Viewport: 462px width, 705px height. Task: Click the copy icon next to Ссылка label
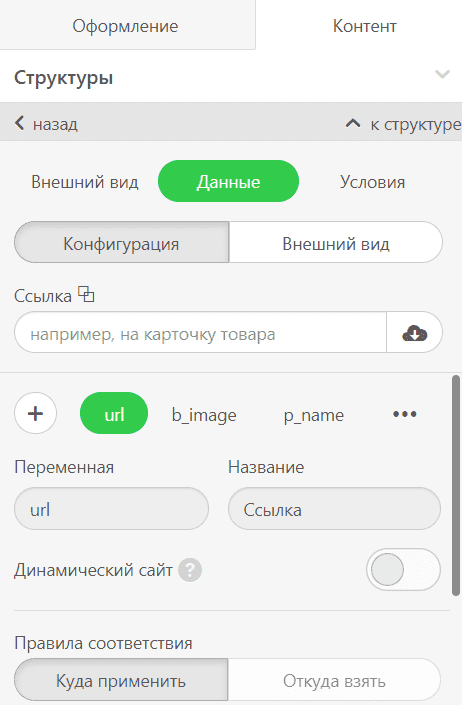pyautogui.click(x=86, y=294)
